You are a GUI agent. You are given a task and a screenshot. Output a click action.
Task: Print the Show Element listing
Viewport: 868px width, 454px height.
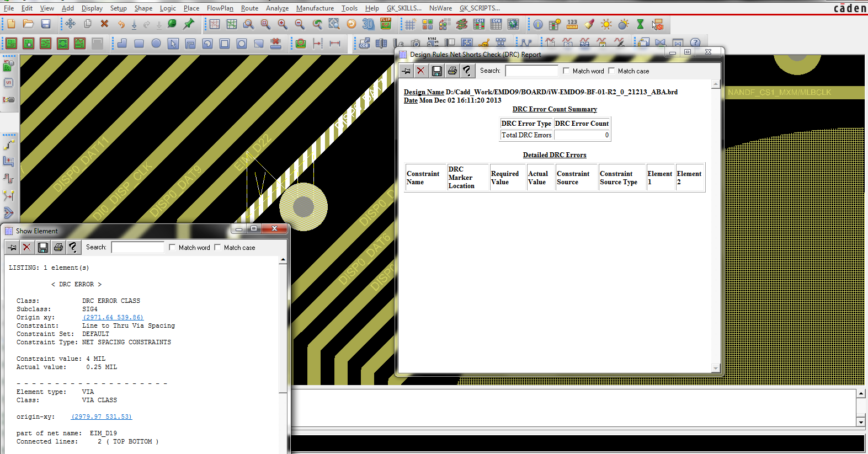[x=58, y=247]
